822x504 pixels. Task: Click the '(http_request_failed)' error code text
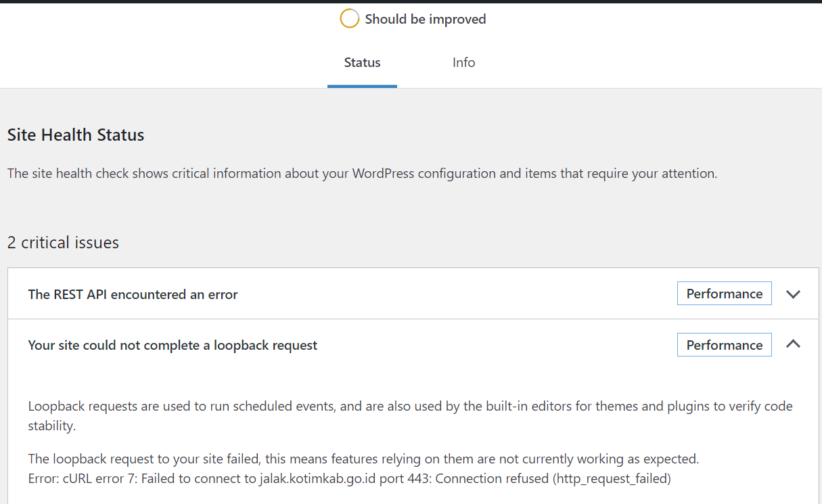(x=612, y=479)
